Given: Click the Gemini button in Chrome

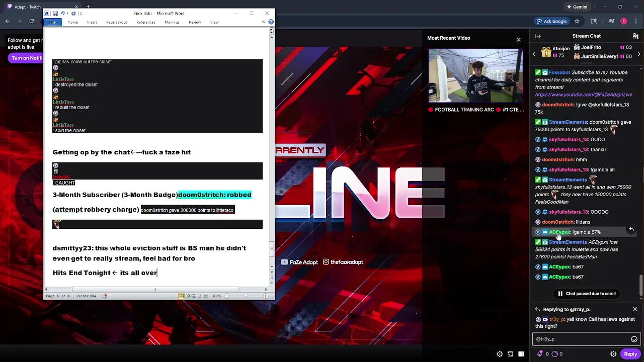Looking at the screenshot, I should coord(577,7).
